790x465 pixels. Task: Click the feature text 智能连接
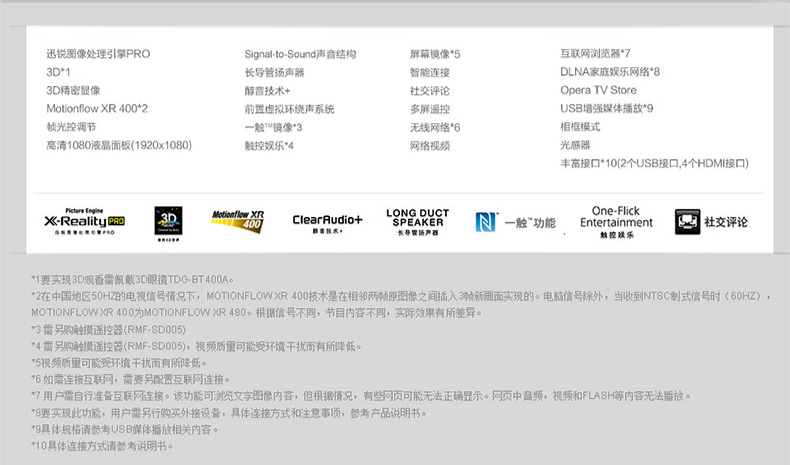(430, 73)
